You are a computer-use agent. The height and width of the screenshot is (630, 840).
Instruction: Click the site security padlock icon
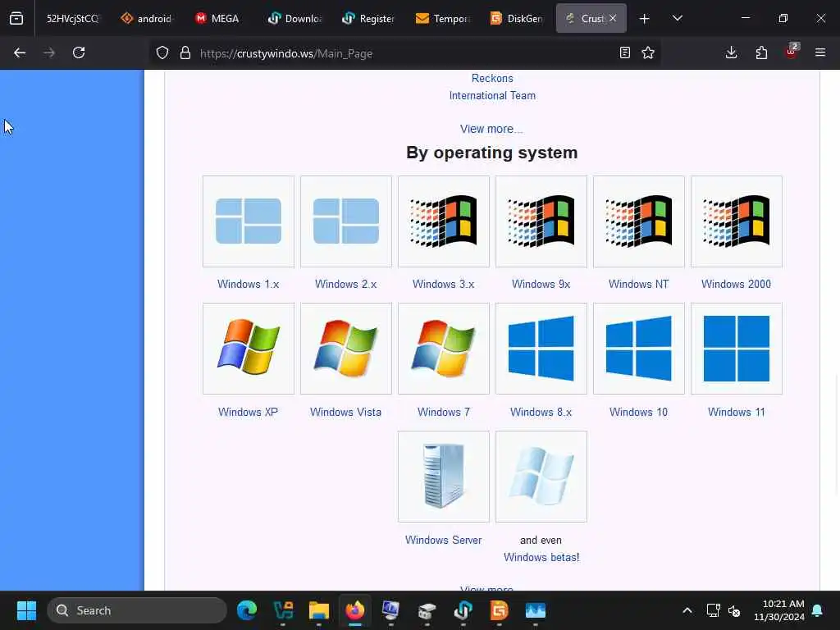click(185, 53)
